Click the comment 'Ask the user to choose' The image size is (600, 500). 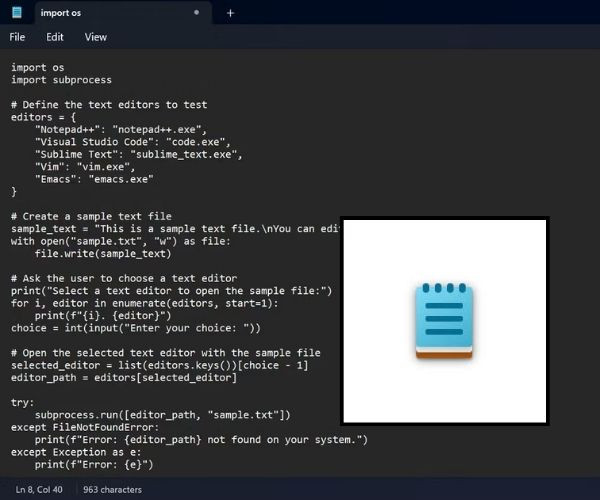124,279
